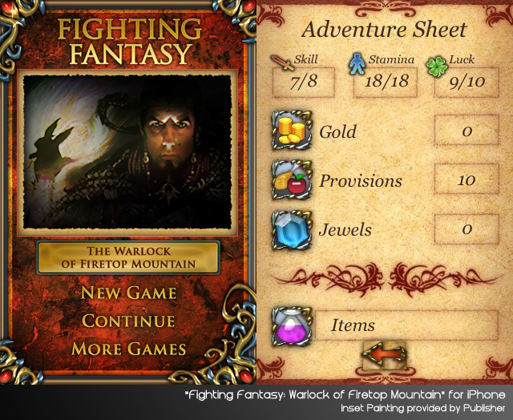Tap the warlock cover painting
Screen dimensions: 513x420
click(127, 152)
